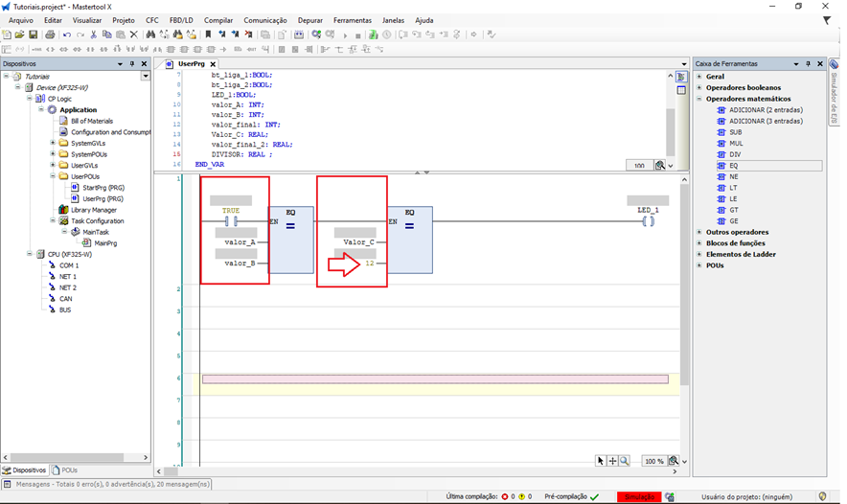Click the Print icon in the toolbar
Image resolution: width=847 pixels, height=504 pixels.
tap(50, 34)
